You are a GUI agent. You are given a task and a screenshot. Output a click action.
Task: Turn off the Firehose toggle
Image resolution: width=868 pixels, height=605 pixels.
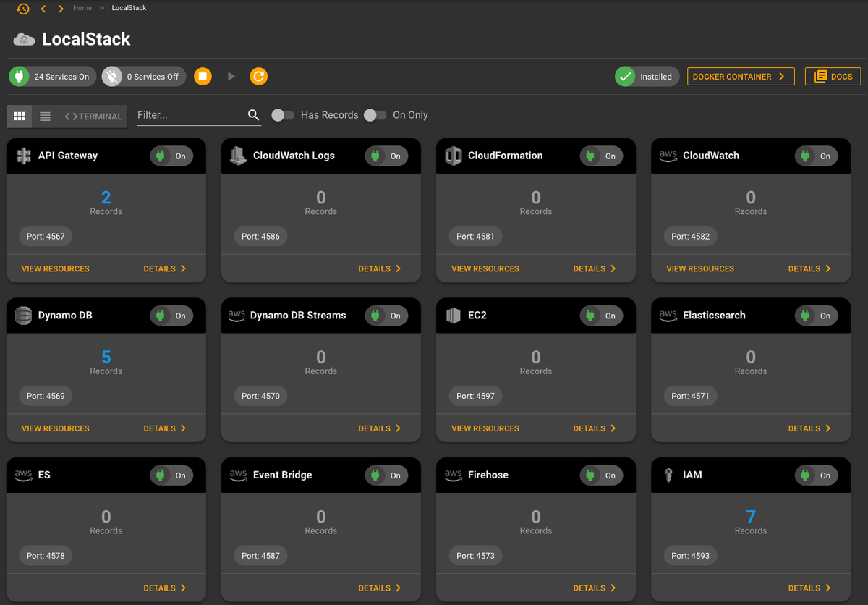click(x=601, y=475)
